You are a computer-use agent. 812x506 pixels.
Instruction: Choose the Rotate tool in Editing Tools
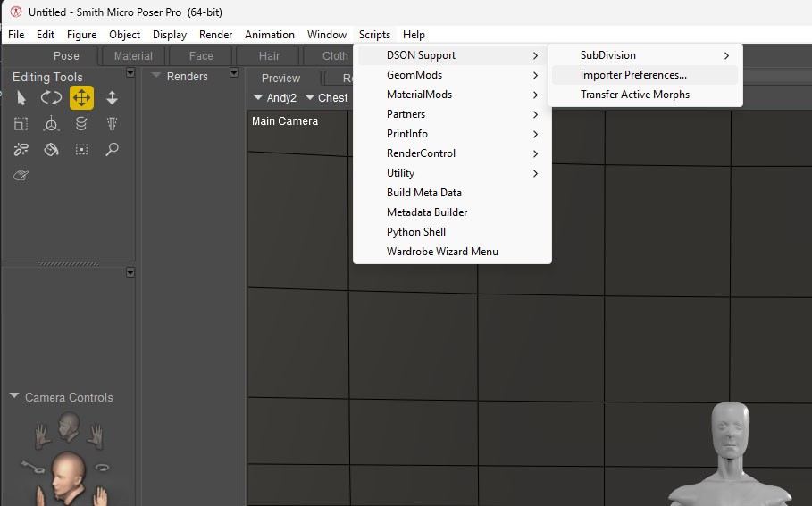coord(51,98)
